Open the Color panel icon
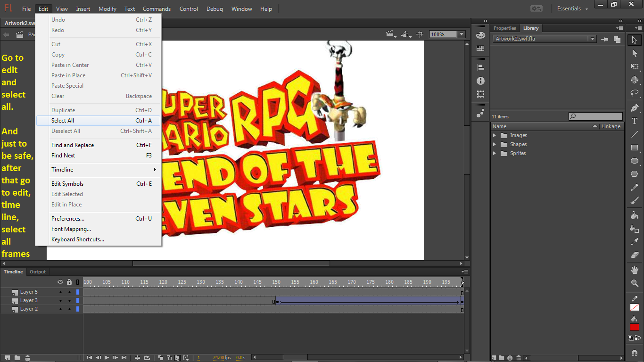Viewport: 644px width, 362px height. 480,35
